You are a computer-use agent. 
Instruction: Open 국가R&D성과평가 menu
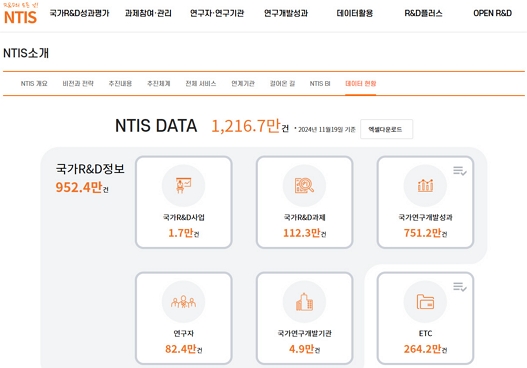(79, 13)
